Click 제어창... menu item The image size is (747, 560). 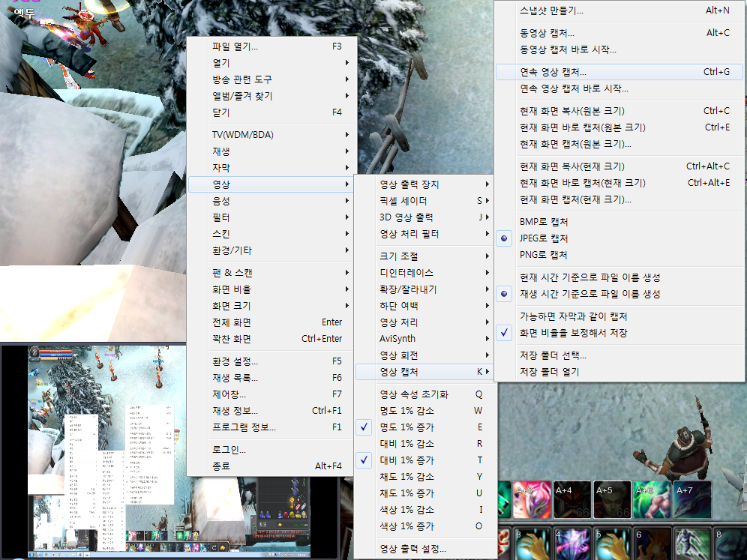271,394
